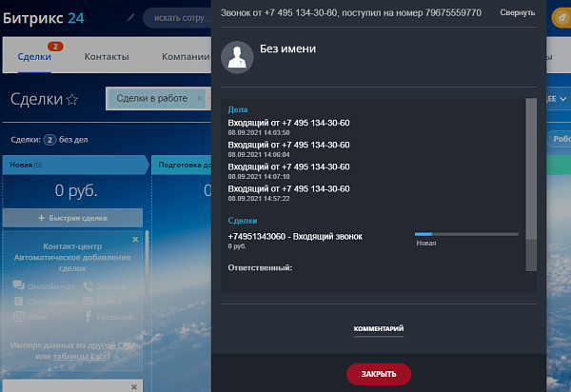Remove the Сделки в работе filter
This screenshot has height=392, width=571.
199,98
